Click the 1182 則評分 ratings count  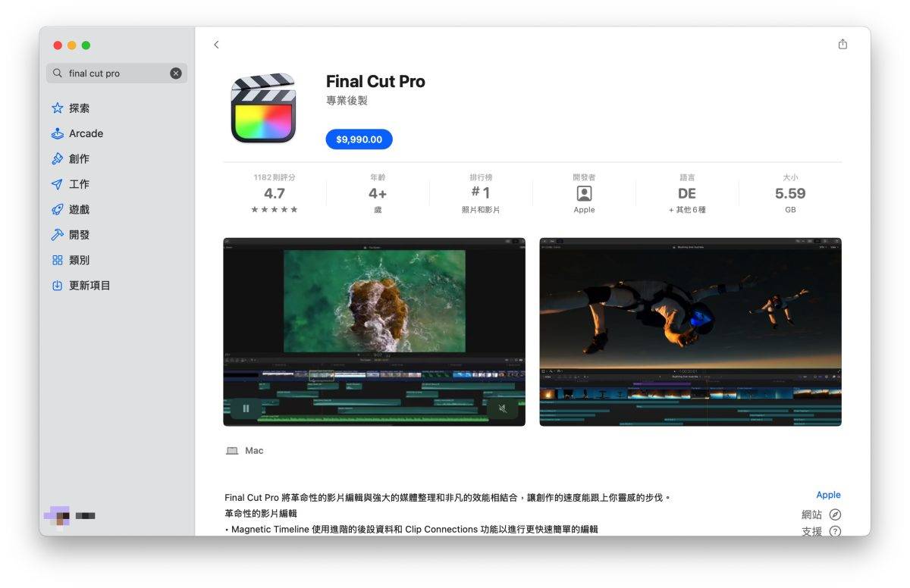[x=275, y=177]
